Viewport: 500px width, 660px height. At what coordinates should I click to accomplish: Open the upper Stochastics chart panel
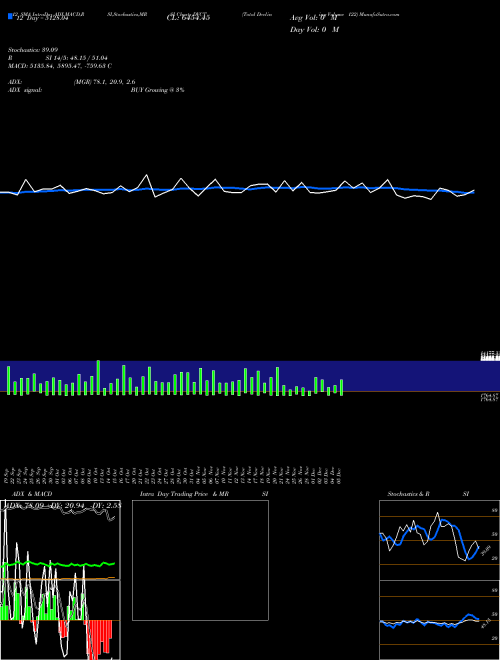point(439,540)
